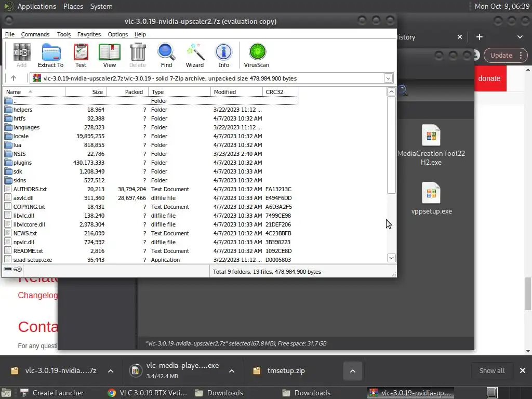Viewport: 532px width, 399px height.
Task: Sort by the Modified column header
Action: tap(236, 92)
